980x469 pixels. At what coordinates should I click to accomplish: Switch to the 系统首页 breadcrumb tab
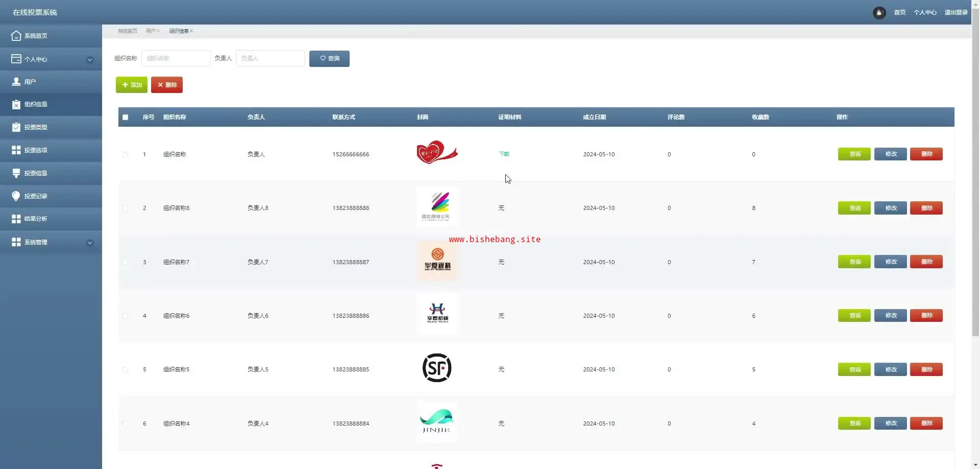coord(128,31)
